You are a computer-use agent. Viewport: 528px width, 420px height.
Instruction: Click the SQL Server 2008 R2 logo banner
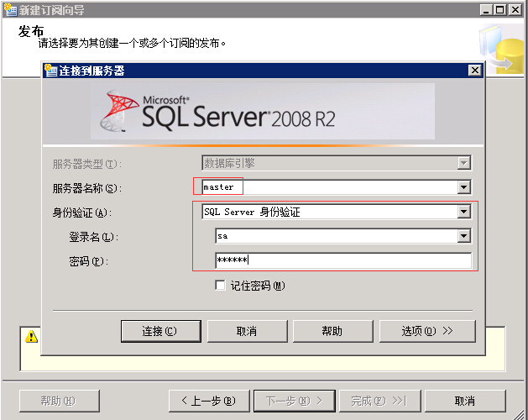click(x=263, y=112)
